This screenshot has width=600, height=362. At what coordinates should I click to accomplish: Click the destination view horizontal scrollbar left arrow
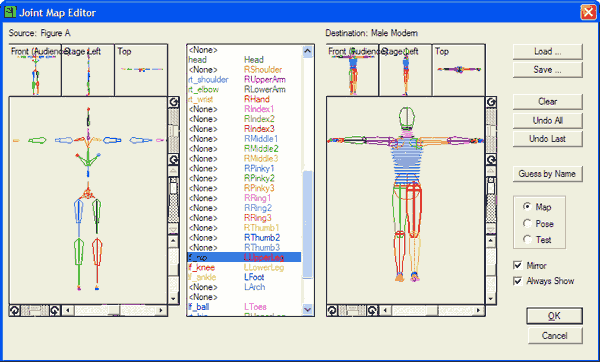tap(386, 310)
